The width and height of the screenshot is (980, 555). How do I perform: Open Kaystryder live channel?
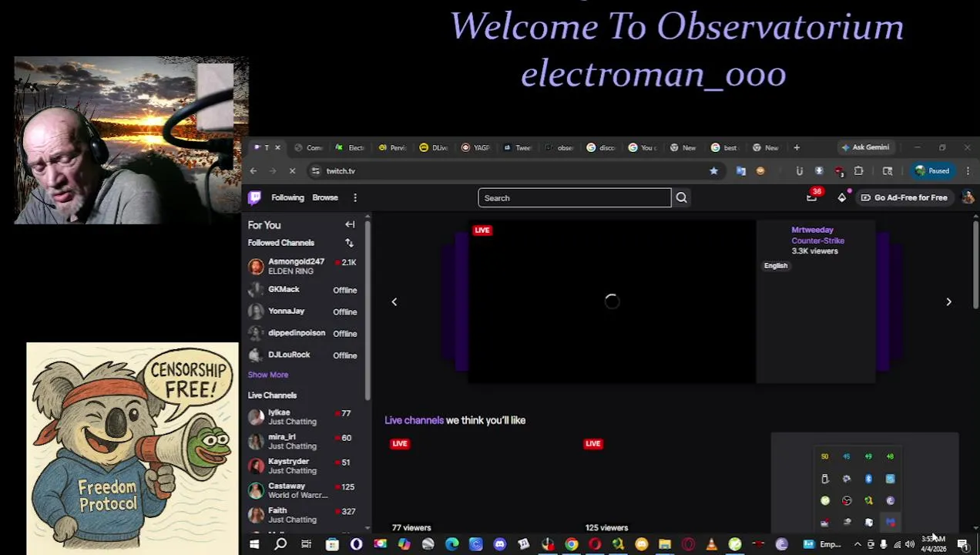[x=303, y=466]
